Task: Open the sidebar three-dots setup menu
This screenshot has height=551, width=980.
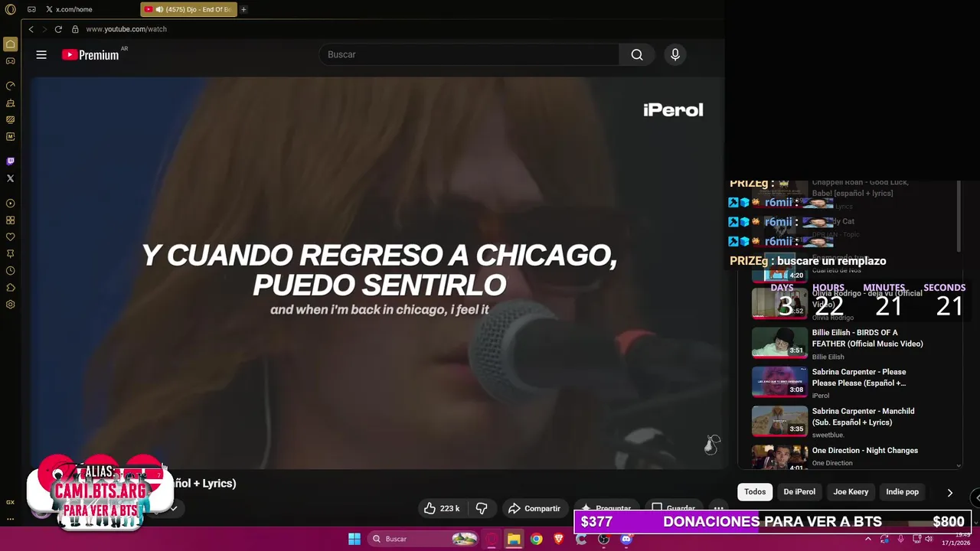Action: (x=10, y=519)
